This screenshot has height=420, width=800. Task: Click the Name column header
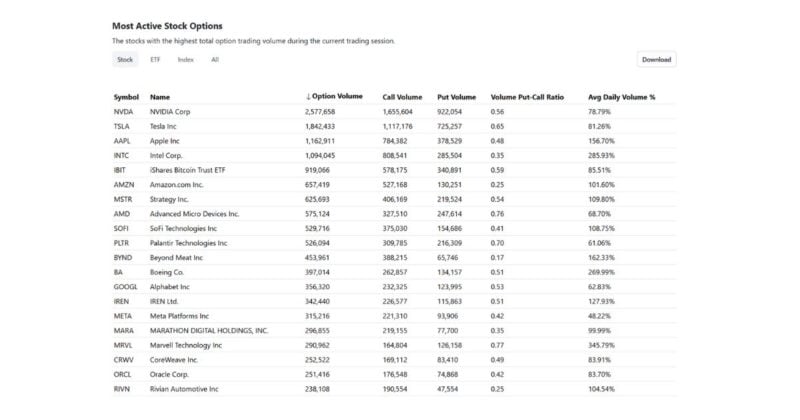[160, 97]
